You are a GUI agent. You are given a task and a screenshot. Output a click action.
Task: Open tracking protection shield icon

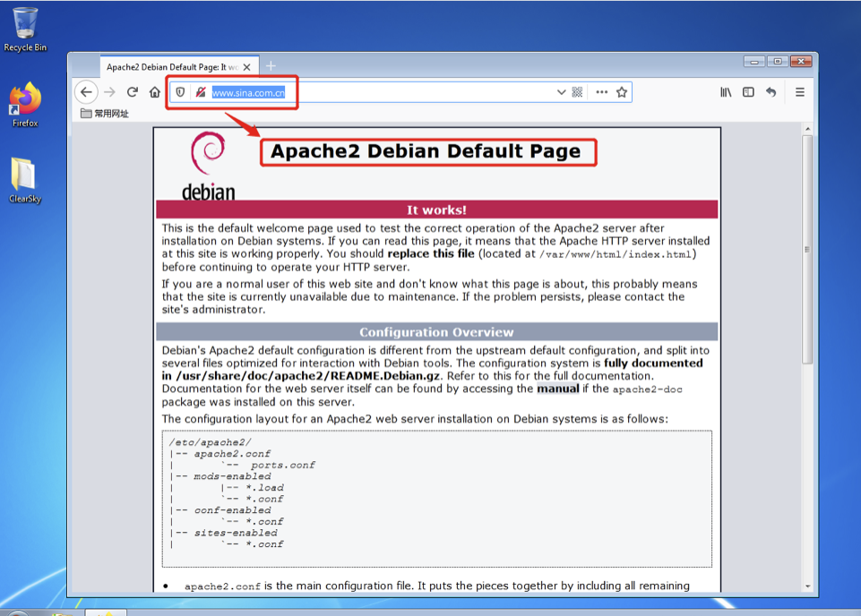(x=180, y=92)
